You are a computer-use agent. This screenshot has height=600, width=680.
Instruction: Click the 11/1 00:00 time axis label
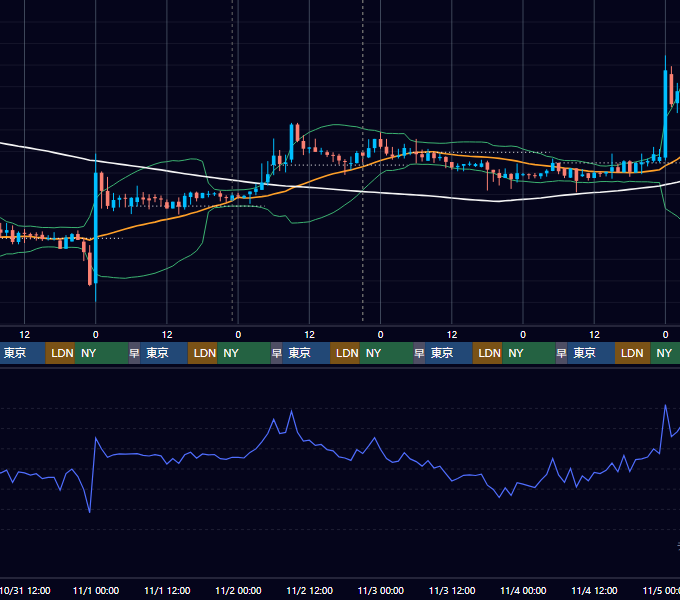pos(96,590)
